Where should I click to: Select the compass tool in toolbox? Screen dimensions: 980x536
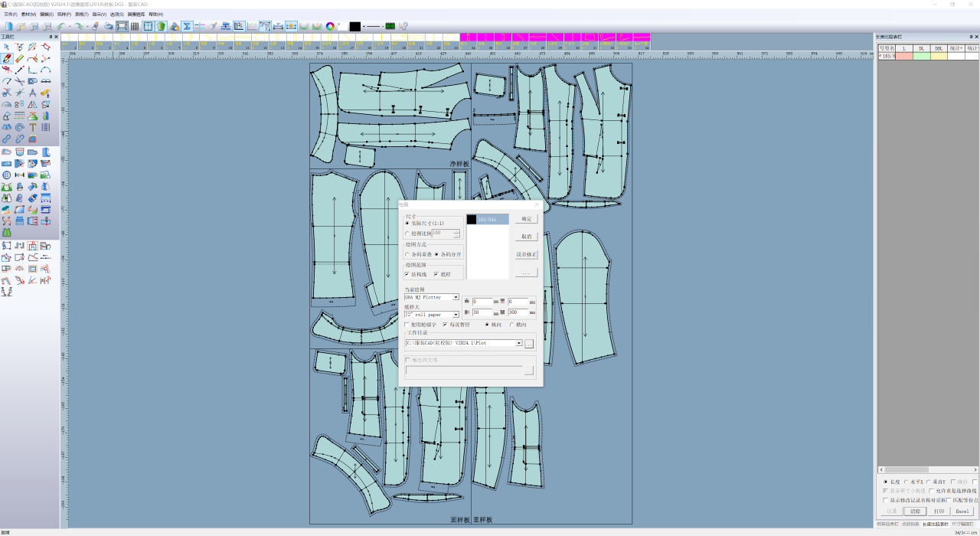click(33, 92)
